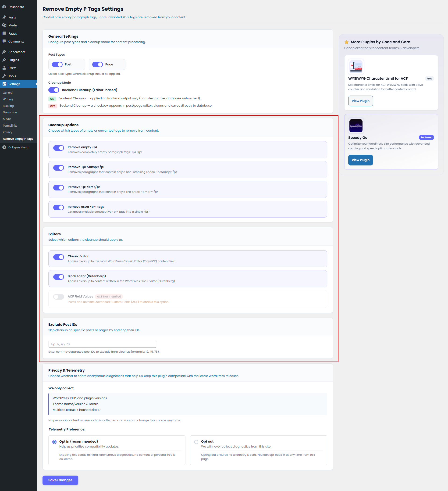Click the Remove Empty P Tags Settings heading

click(x=83, y=9)
